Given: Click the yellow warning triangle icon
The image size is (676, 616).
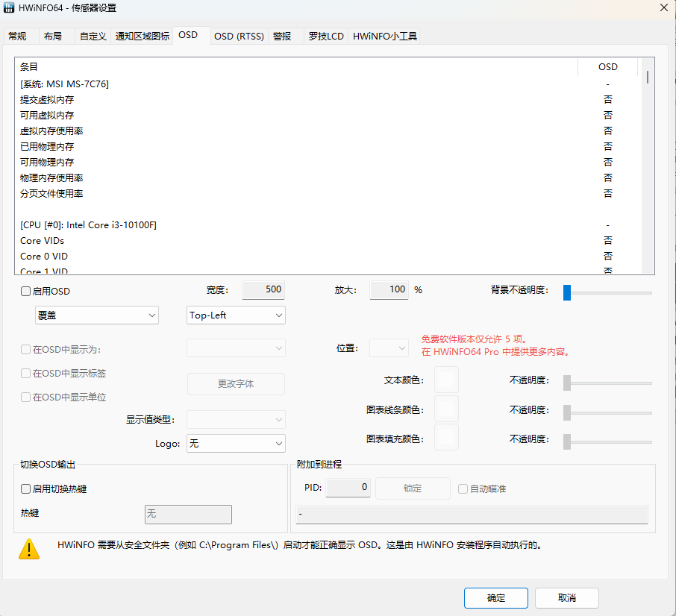Looking at the screenshot, I should pos(29,549).
